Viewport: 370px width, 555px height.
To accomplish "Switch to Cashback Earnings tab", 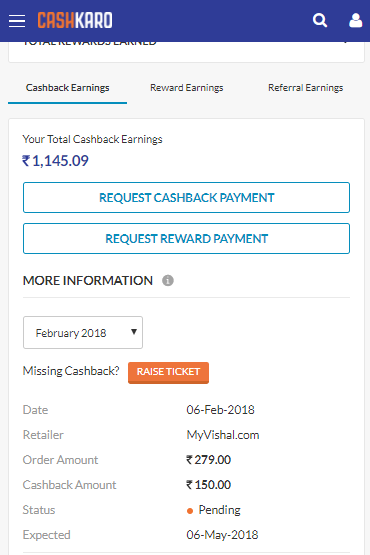I will 67,88.
